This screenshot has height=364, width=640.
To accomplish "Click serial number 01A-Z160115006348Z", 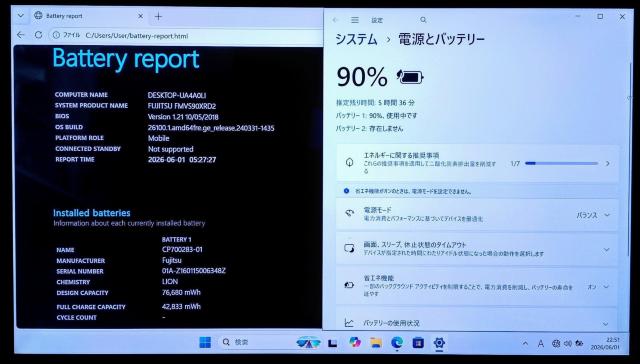I will [194, 271].
